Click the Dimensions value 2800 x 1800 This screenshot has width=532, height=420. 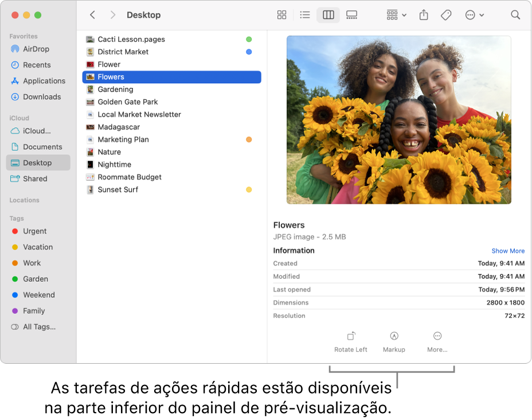coord(505,303)
